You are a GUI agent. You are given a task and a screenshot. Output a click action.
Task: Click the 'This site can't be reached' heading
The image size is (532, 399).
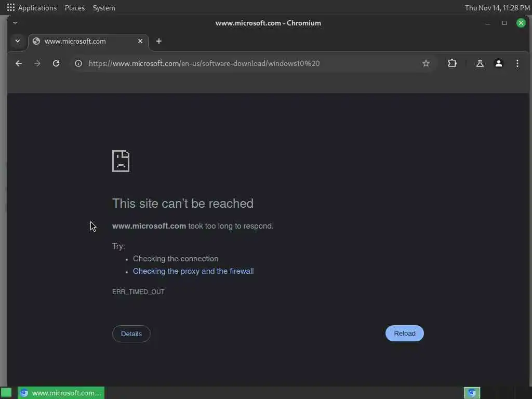click(183, 204)
